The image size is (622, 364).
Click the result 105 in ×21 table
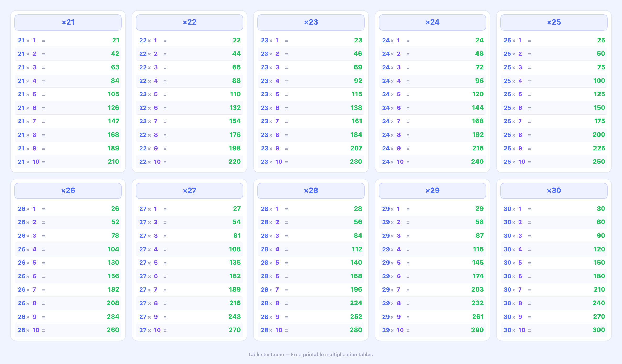(113, 94)
